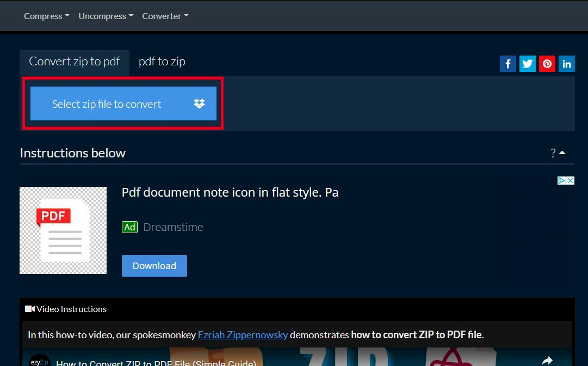
Task: Open the Ezriah Zippernowsky link
Action: (x=243, y=334)
